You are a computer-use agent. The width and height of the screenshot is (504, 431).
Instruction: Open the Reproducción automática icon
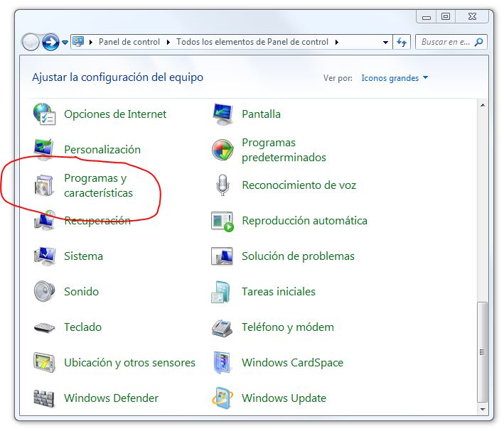pyautogui.click(x=222, y=222)
